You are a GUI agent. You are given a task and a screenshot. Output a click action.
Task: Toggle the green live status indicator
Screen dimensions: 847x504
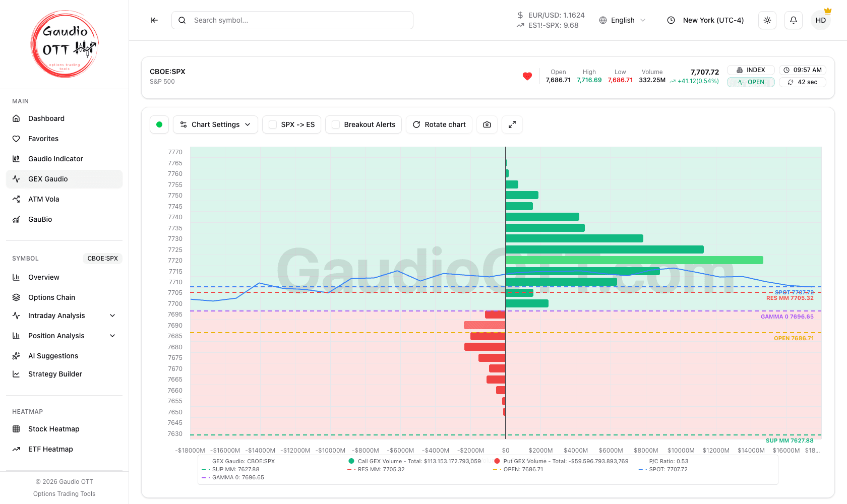(x=159, y=124)
